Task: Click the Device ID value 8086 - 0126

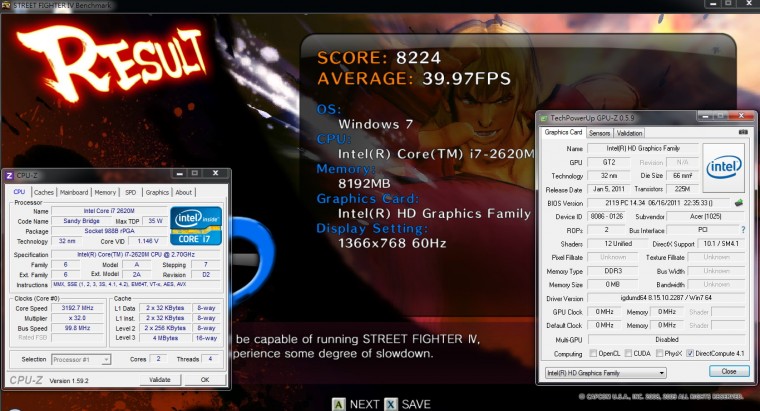Action: tap(607, 217)
